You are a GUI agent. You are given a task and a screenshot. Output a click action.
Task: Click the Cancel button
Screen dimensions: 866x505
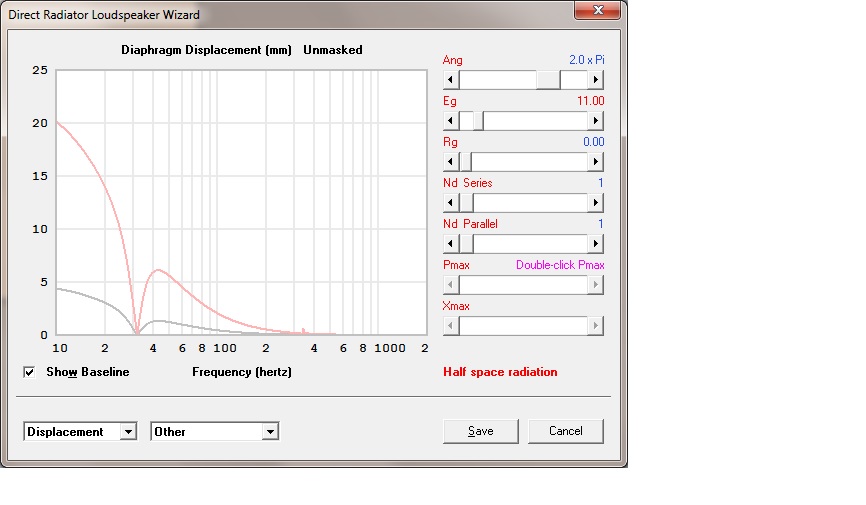(566, 431)
